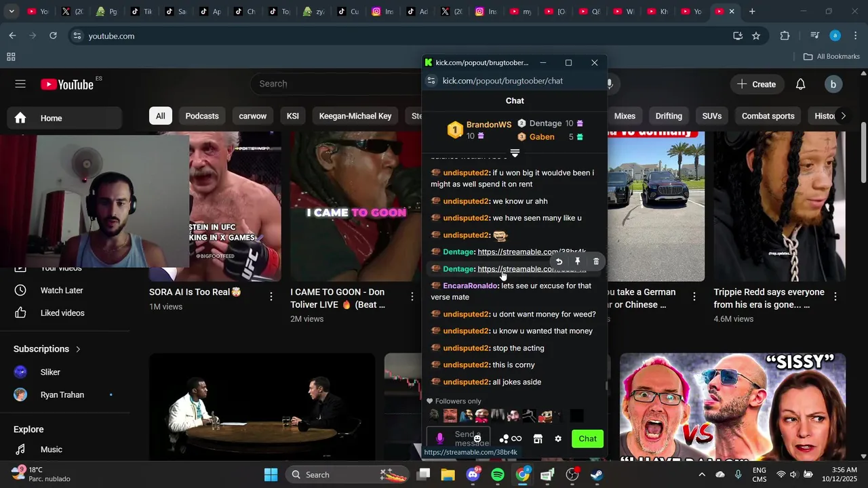
Task: Select the Podcasts category chip
Action: tap(202, 116)
